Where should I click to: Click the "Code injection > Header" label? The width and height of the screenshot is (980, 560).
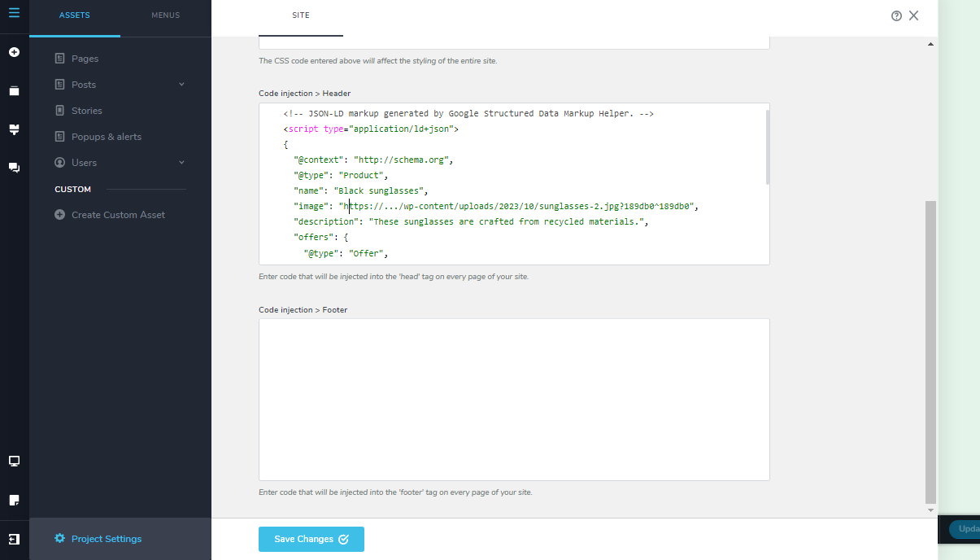pos(305,94)
